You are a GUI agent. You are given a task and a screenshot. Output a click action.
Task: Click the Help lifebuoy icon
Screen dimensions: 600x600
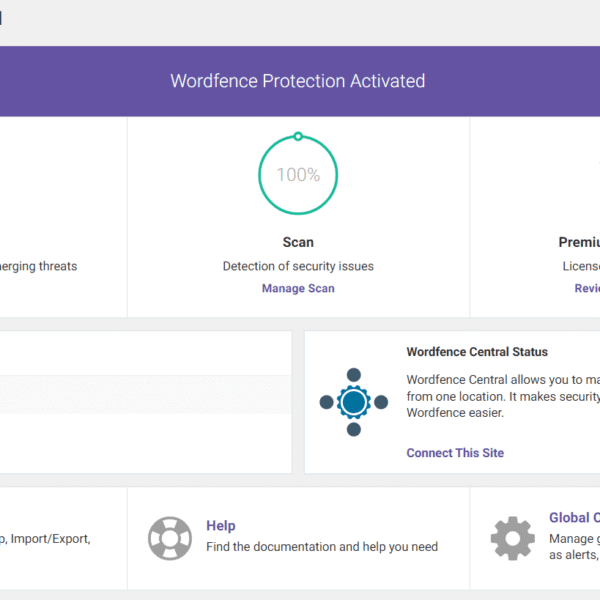pos(170,538)
